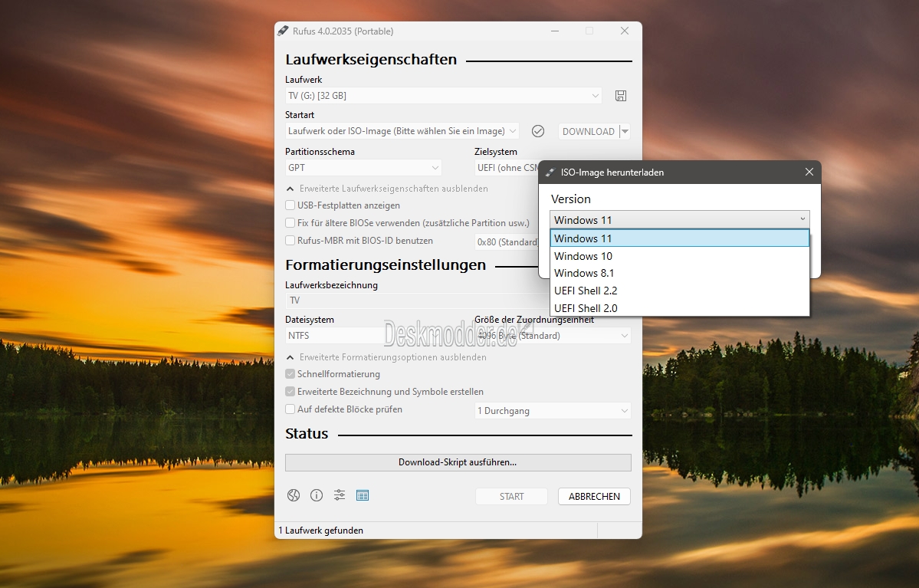
Task: Toggle Fix für ältere BIOSe verwenden
Action: [x=290, y=223]
